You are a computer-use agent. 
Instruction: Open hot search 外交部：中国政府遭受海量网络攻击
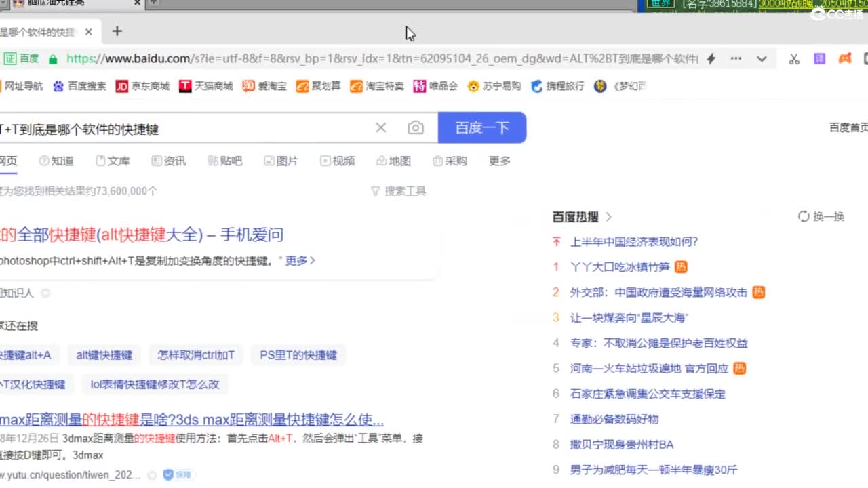(658, 292)
